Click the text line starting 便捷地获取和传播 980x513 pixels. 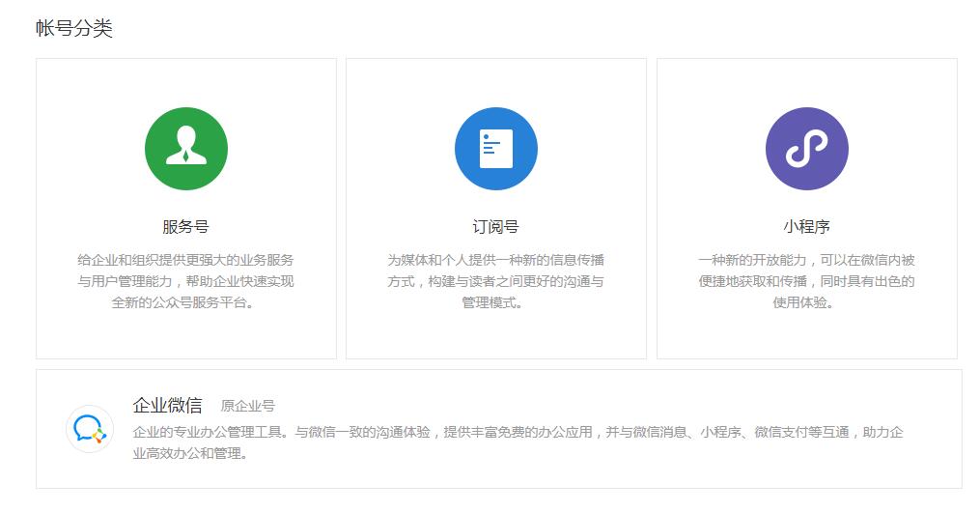pyautogui.click(x=806, y=281)
